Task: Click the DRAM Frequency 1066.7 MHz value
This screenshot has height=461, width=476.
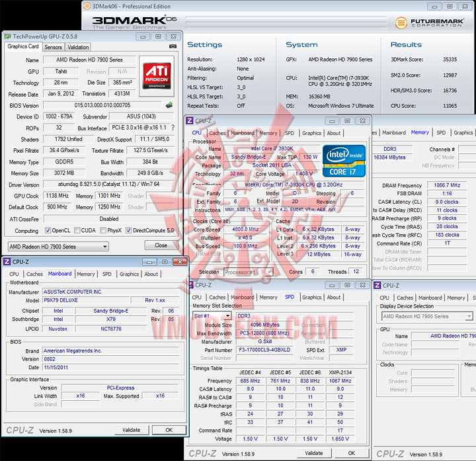Action: [447, 185]
